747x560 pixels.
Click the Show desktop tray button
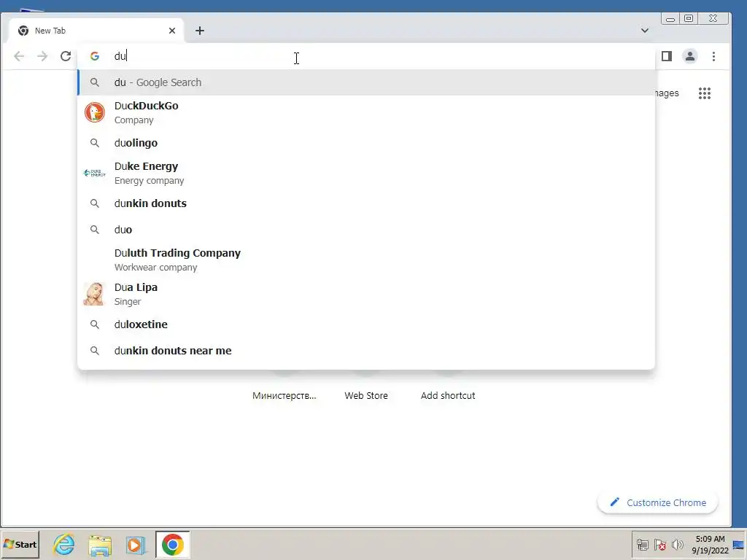click(738, 544)
